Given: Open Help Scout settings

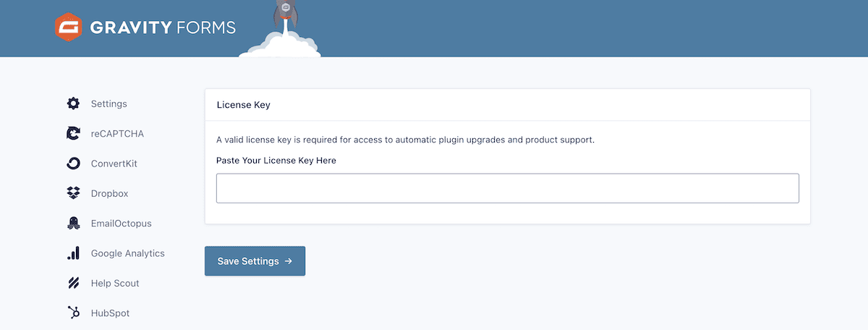Looking at the screenshot, I should pyautogui.click(x=115, y=283).
